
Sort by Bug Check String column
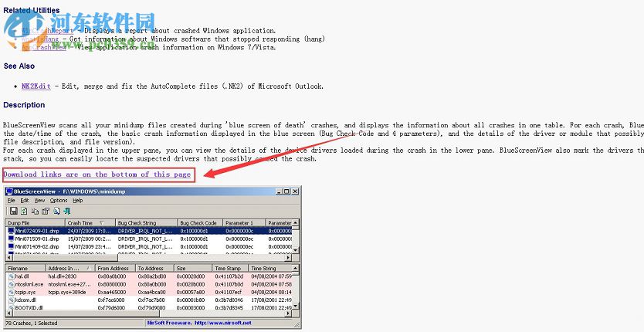147,222
